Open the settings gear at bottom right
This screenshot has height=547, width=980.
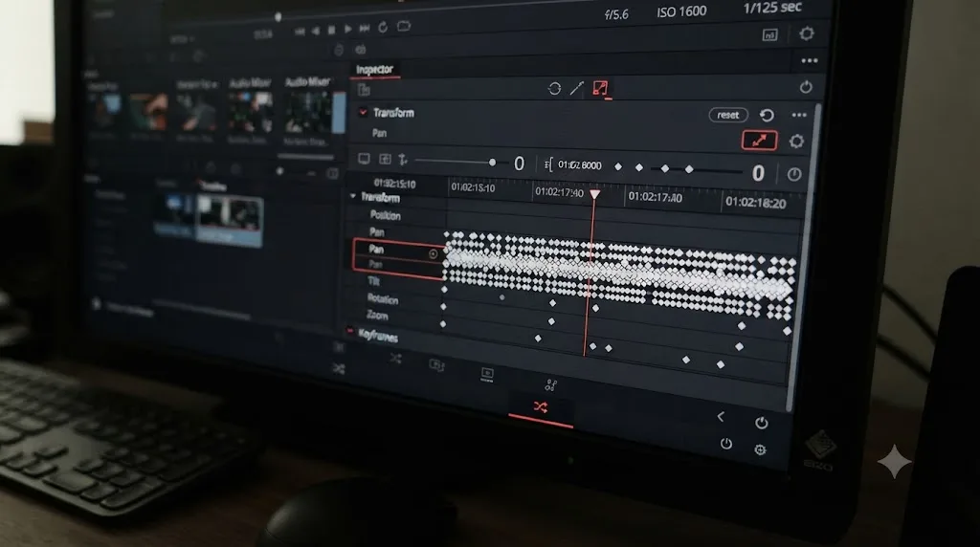[x=760, y=449]
